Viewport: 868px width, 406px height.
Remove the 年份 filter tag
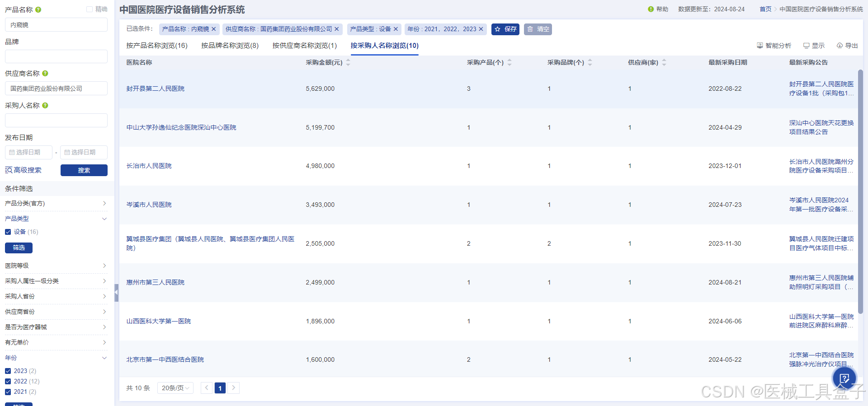click(x=481, y=29)
